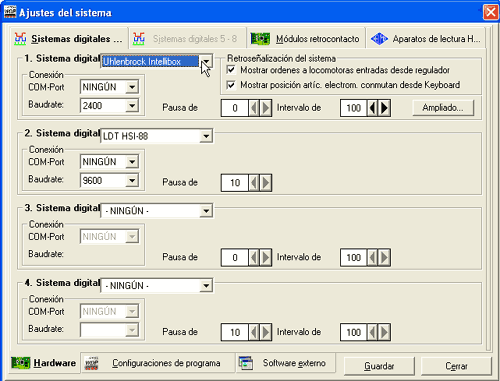Click Pausa de field of system 1
Viewport: 500px width, 381px height.
pos(235,108)
